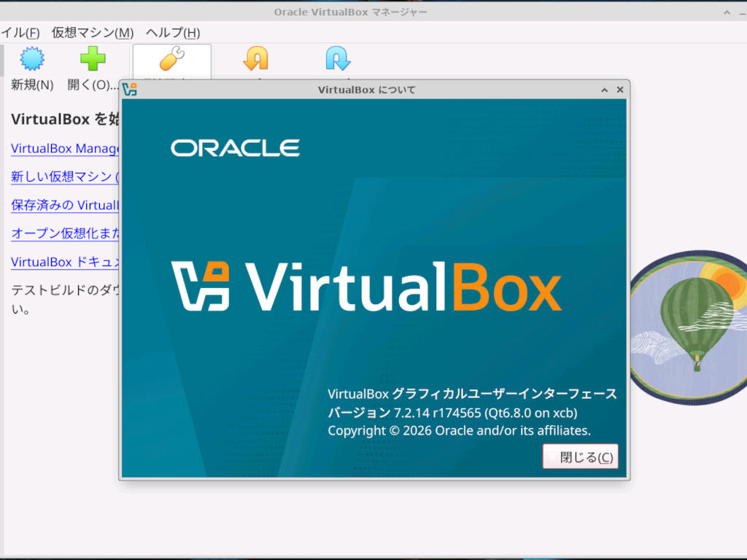Open the オープン仮想化 link
747x560 pixels.
pos(65,233)
